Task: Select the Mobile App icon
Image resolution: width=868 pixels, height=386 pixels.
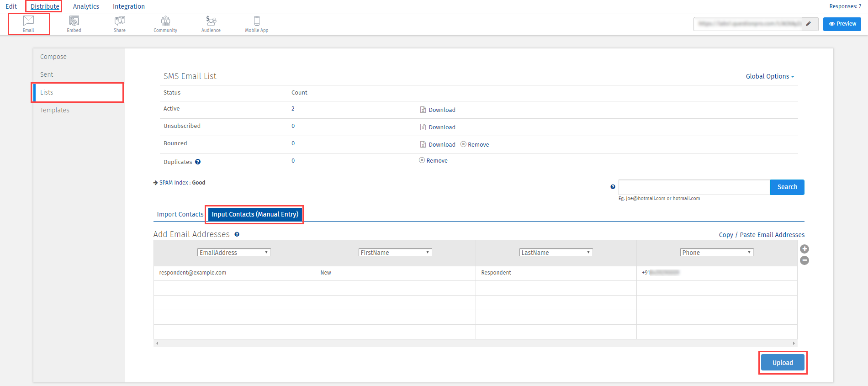Action: click(x=257, y=24)
